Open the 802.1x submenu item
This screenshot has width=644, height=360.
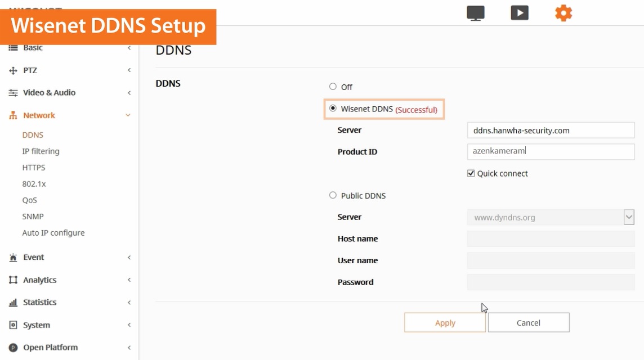coord(34,184)
